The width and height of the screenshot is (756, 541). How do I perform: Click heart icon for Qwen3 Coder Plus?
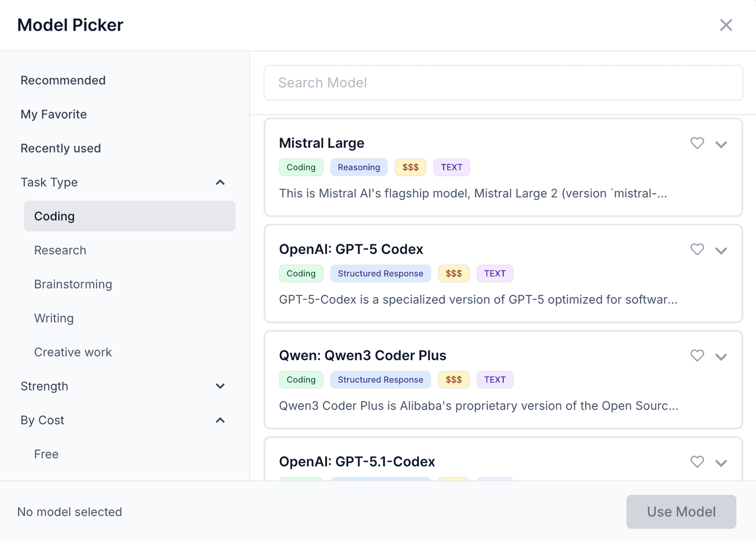pos(697,355)
